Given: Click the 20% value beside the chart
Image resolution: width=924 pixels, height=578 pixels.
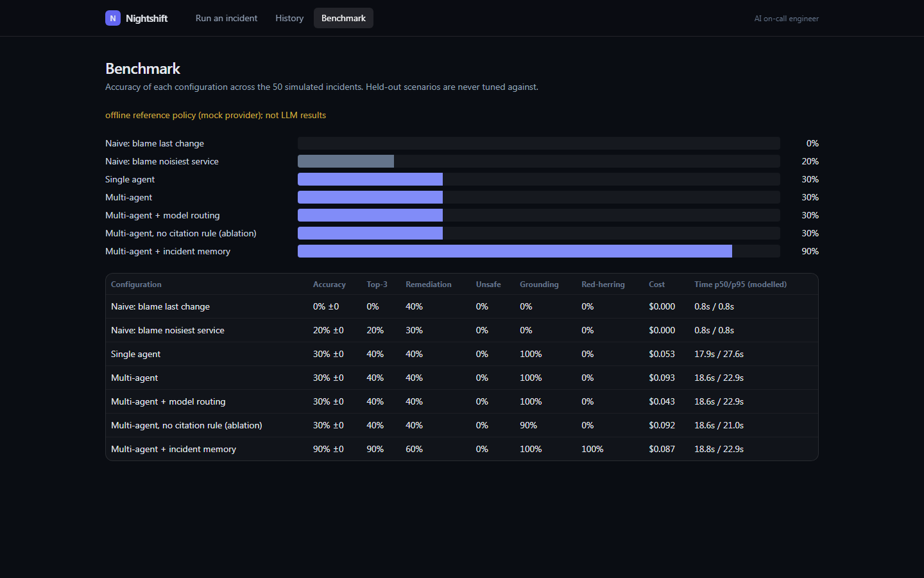Looking at the screenshot, I should (x=810, y=161).
